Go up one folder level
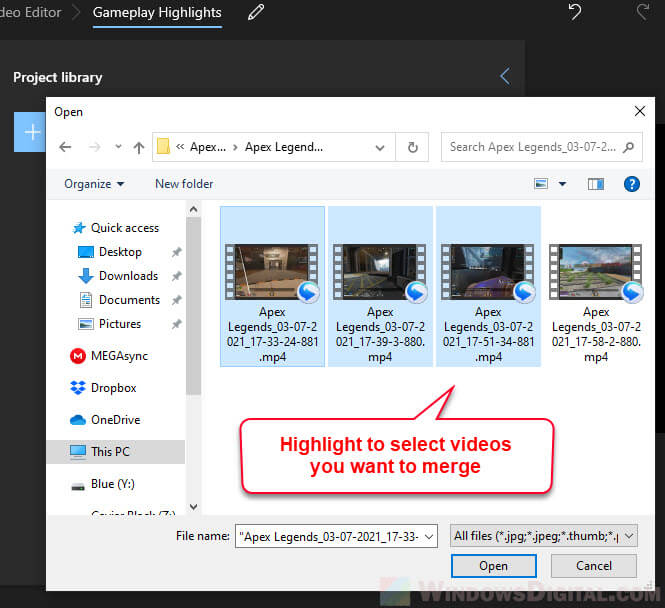This screenshot has height=608, width=665. (x=139, y=148)
